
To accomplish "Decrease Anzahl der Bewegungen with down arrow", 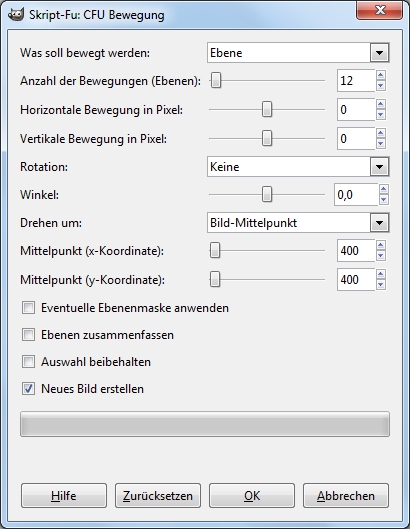I will pyautogui.click(x=381, y=86).
